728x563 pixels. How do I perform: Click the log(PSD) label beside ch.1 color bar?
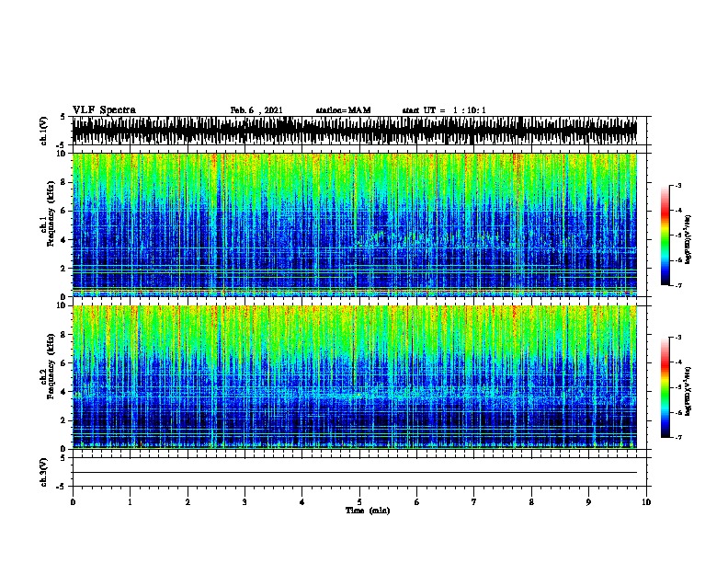688,239
